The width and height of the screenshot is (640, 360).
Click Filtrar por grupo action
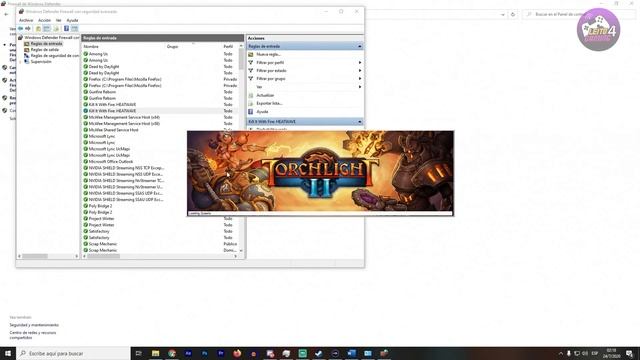coord(271,78)
